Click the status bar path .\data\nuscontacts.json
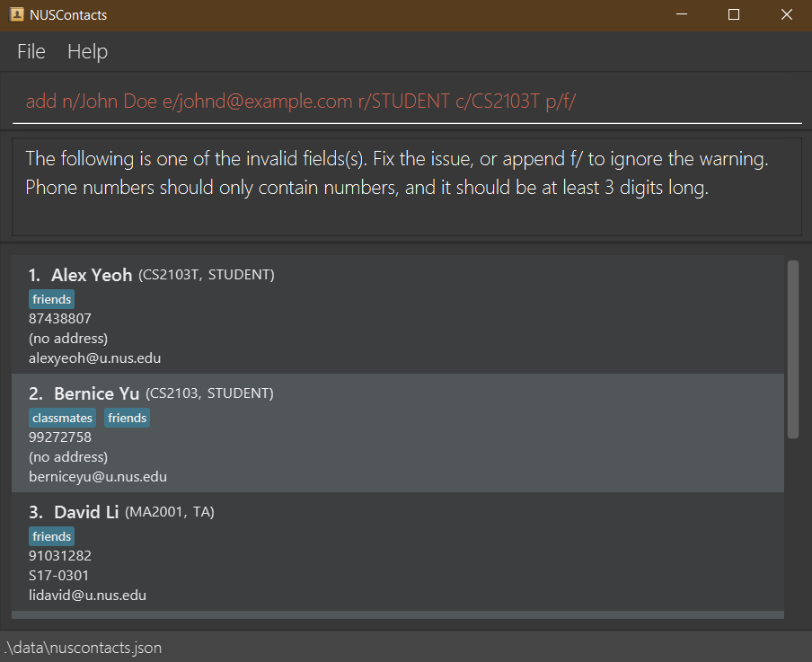Image resolution: width=812 pixels, height=662 pixels. click(83, 648)
